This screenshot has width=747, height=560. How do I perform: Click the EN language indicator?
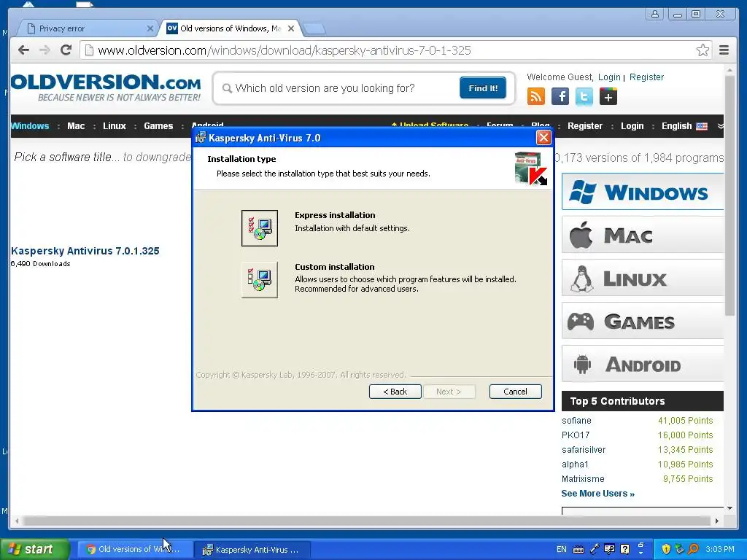(x=562, y=549)
